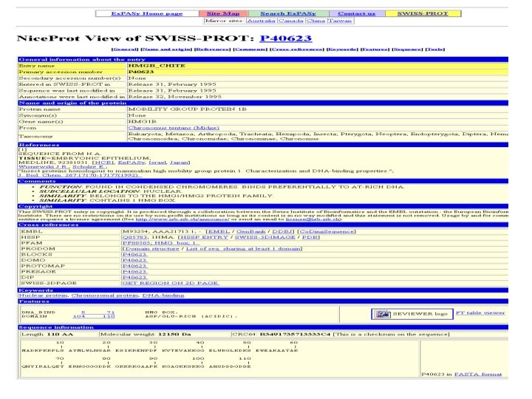
Task: Switch to the China mirror site
Action: (x=316, y=21)
